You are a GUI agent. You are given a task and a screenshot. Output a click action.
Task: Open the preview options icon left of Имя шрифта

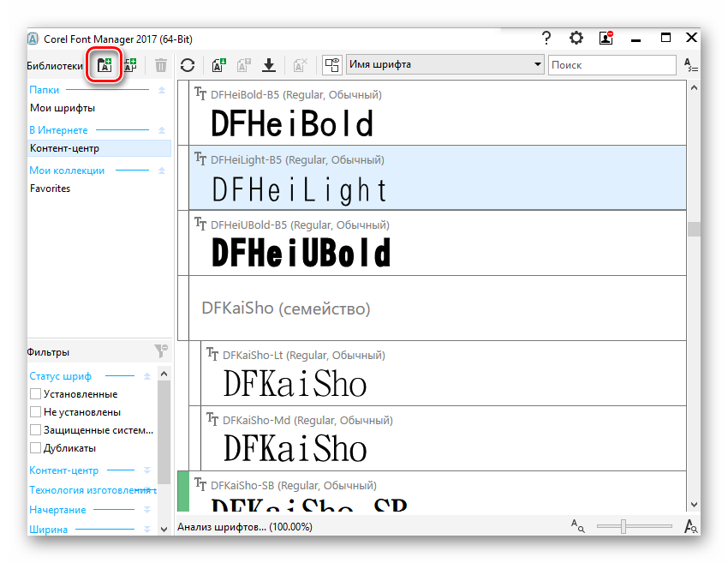[x=332, y=65]
